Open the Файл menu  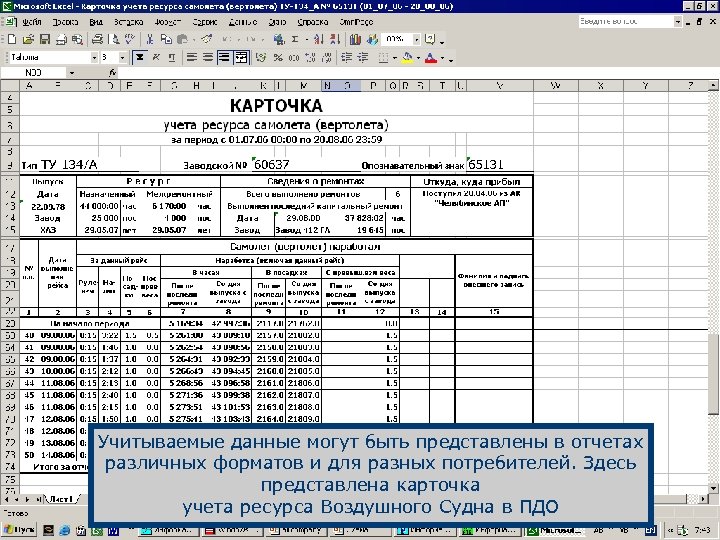click(32, 22)
